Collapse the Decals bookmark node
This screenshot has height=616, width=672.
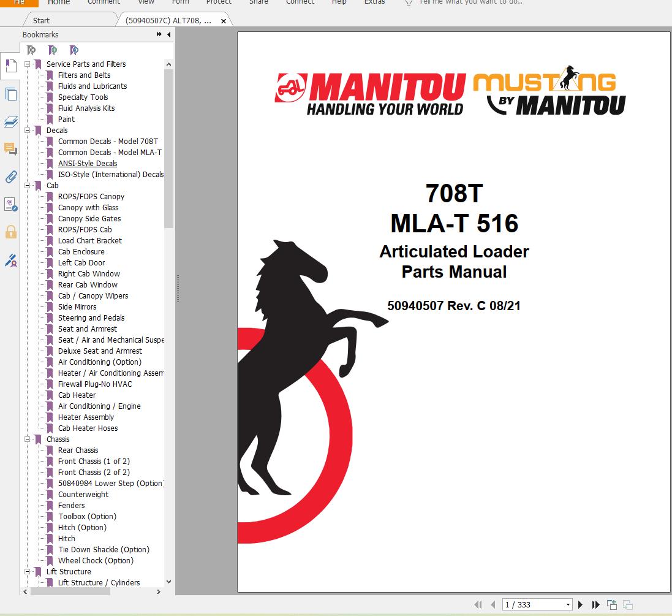point(28,130)
